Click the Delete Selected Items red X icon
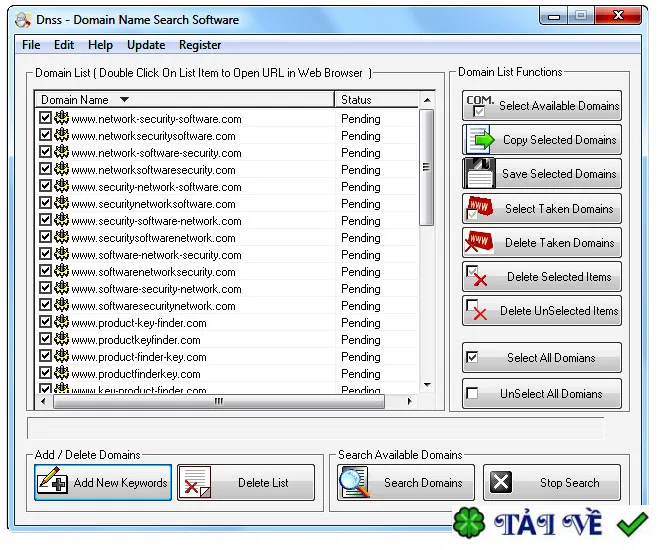The width and height of the screenshot is (660, 550). (477, 276)
